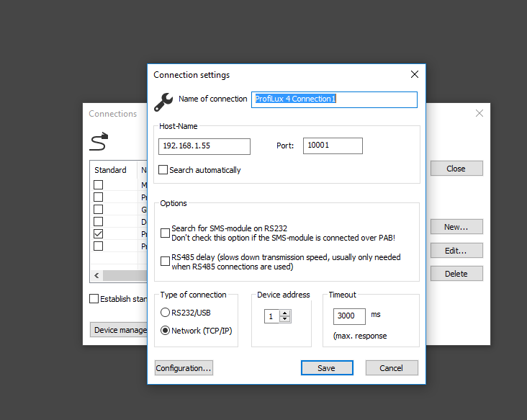Image resolution: width=527 pixels, height=420 pixels.
Task: Decrease the Device address value
Action: click(284, 319)
